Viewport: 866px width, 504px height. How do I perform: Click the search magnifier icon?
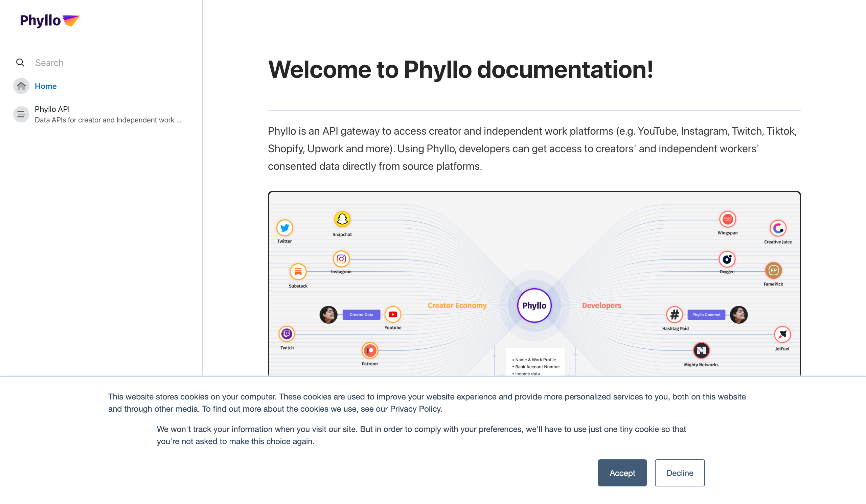coord(20,63)
